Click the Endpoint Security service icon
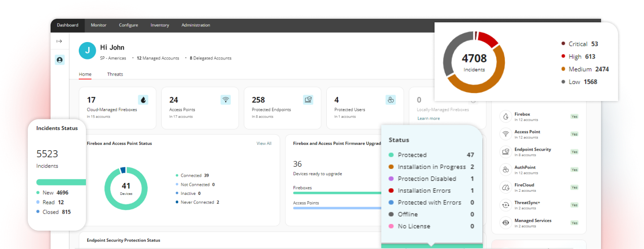The height and width of the screenshot is (249, 644). 506,152
